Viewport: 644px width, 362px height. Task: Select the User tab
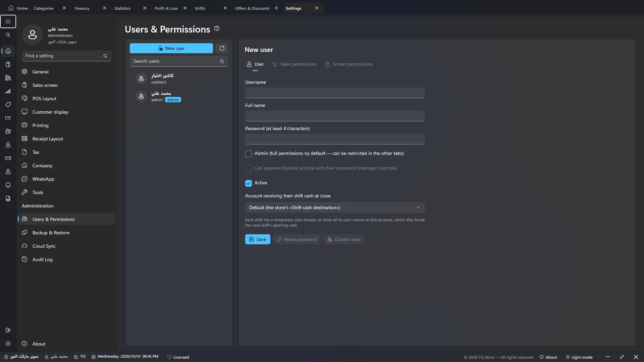click(x=255, y=64)
